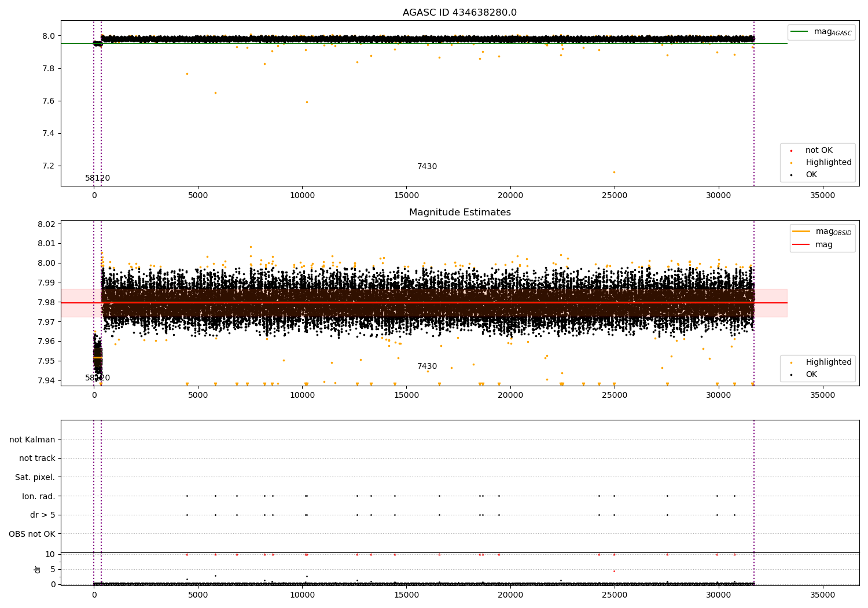Screen dimensions: 868x608
Task: Click the red line sample beside 'mag' legend entry
Action: pos(801,245)
